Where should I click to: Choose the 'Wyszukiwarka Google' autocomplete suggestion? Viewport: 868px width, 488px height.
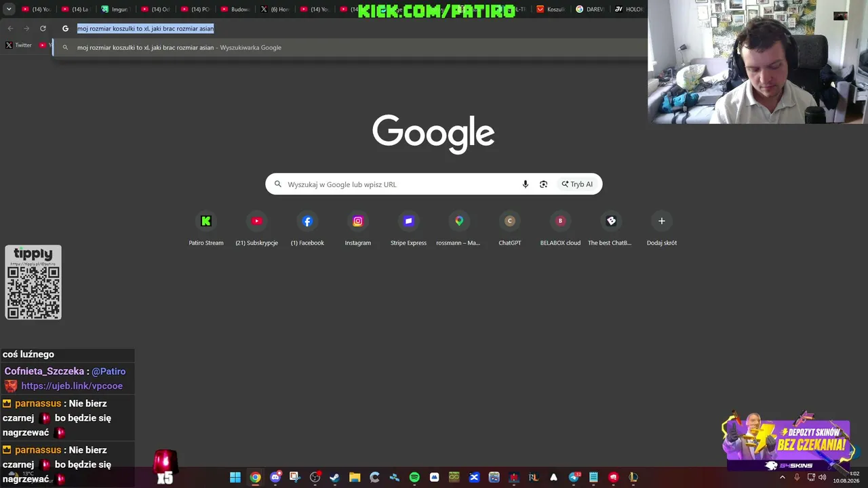tap(350, 47)
